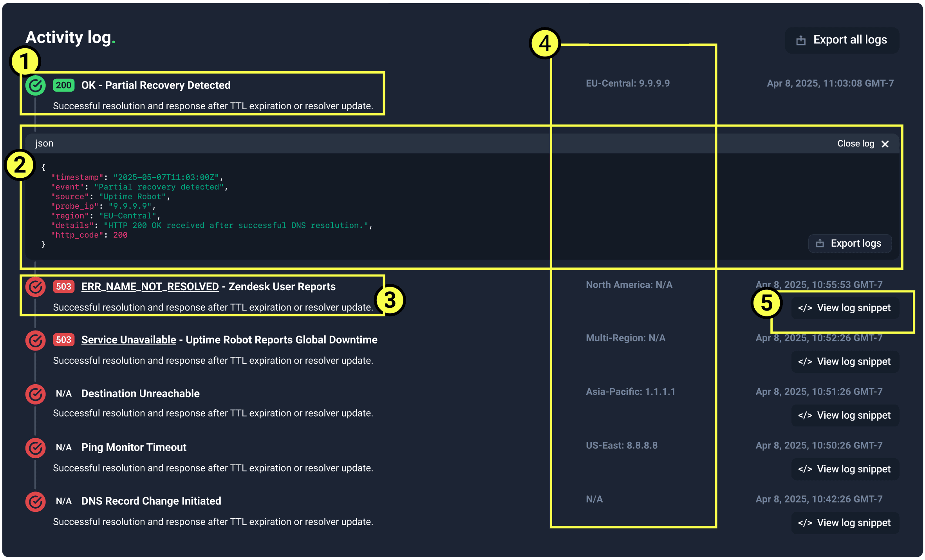Click the Activity log heading
925x560 pixels.
coord(70,38)
